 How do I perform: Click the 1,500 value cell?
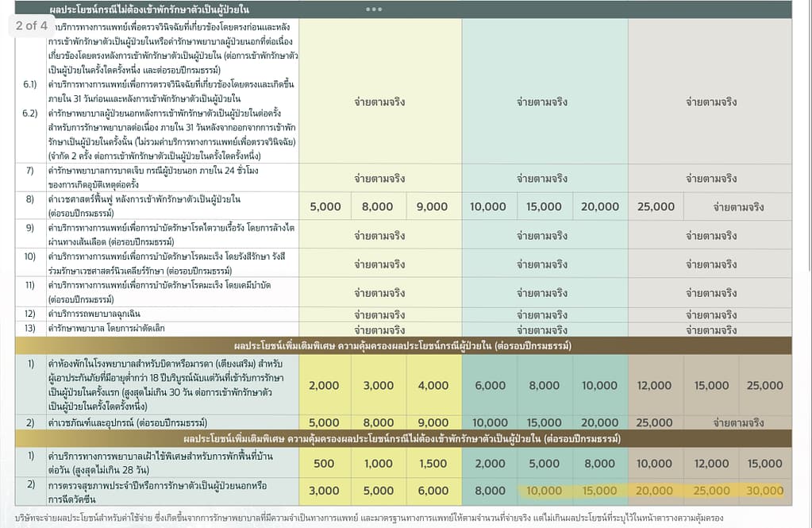tap(432, 464)
